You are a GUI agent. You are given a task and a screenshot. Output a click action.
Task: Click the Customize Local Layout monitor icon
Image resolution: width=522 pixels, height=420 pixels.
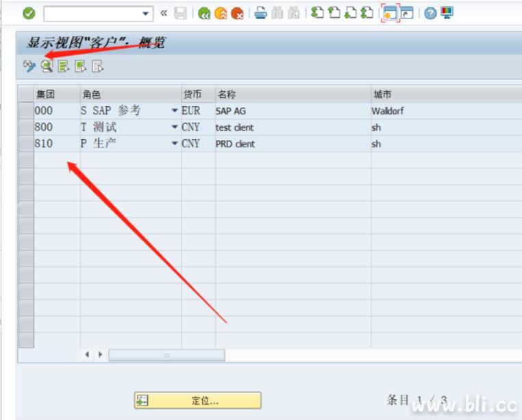(x=447, y=13)
